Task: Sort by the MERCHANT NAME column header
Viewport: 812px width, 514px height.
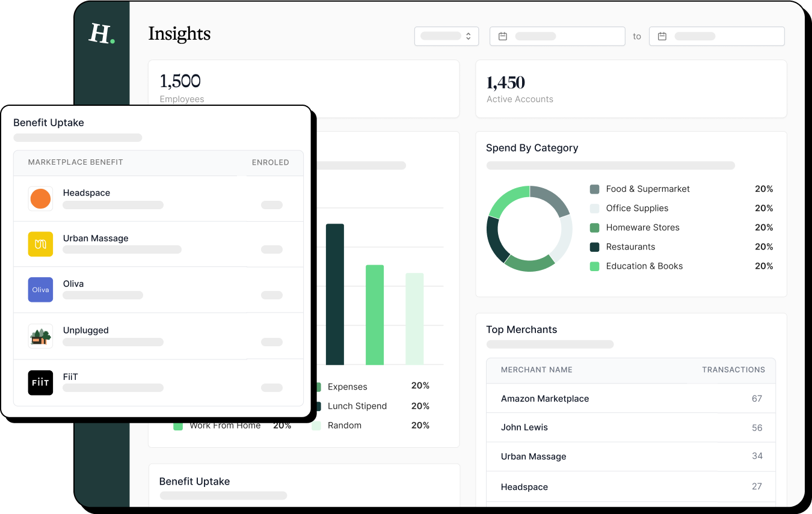Action: click(x=536, y=370)
